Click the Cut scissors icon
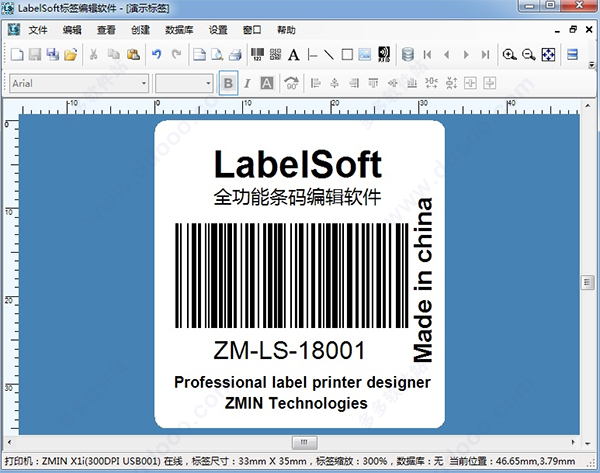The image size is (600, 473). 93,54
